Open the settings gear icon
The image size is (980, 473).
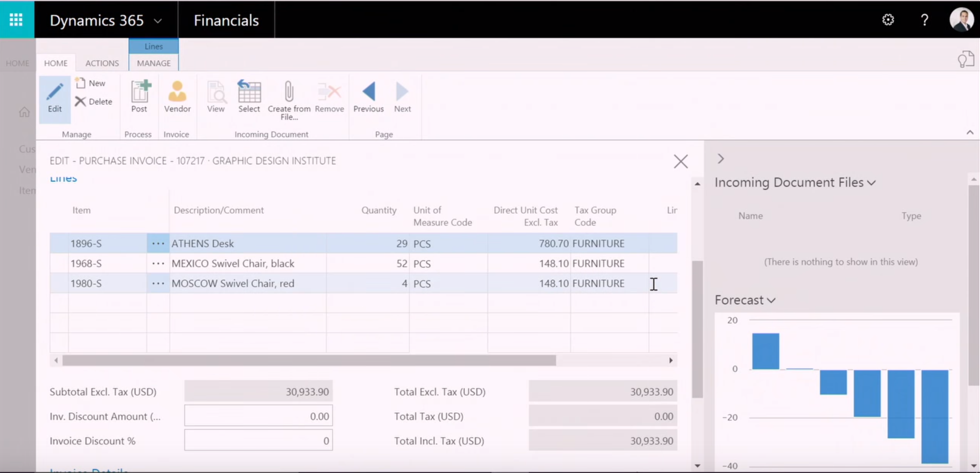(888, 20)
